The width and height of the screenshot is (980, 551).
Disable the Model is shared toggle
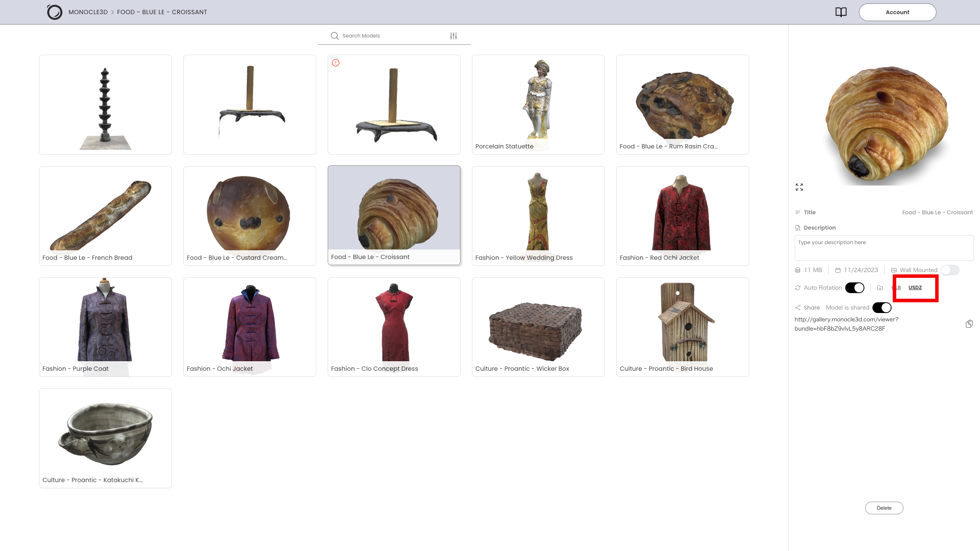pos(882,308)
